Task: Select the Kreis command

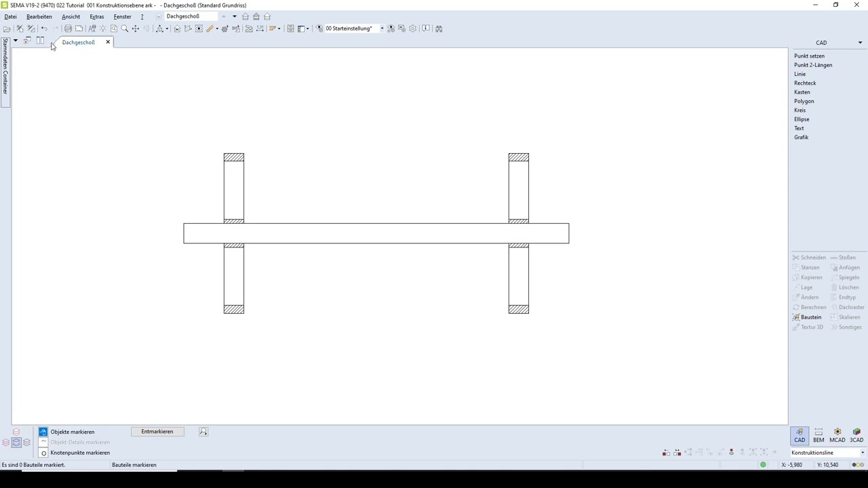Action: point(800,110)
